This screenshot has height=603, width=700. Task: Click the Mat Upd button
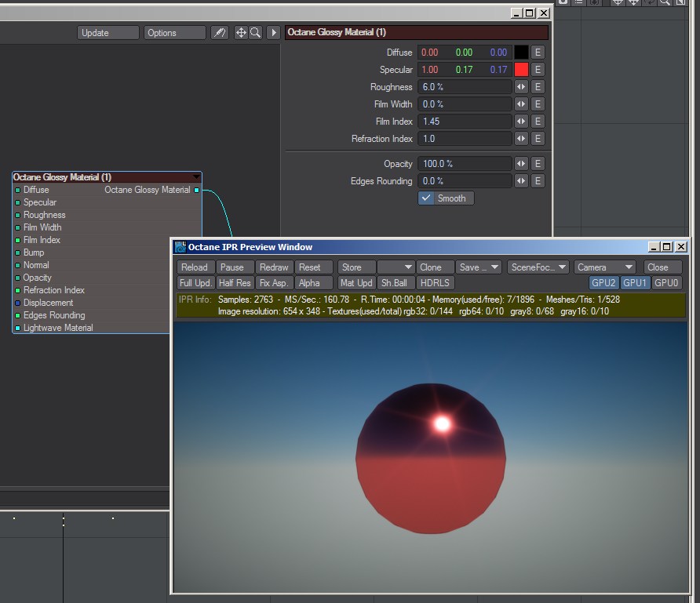(x=357, y=283)
